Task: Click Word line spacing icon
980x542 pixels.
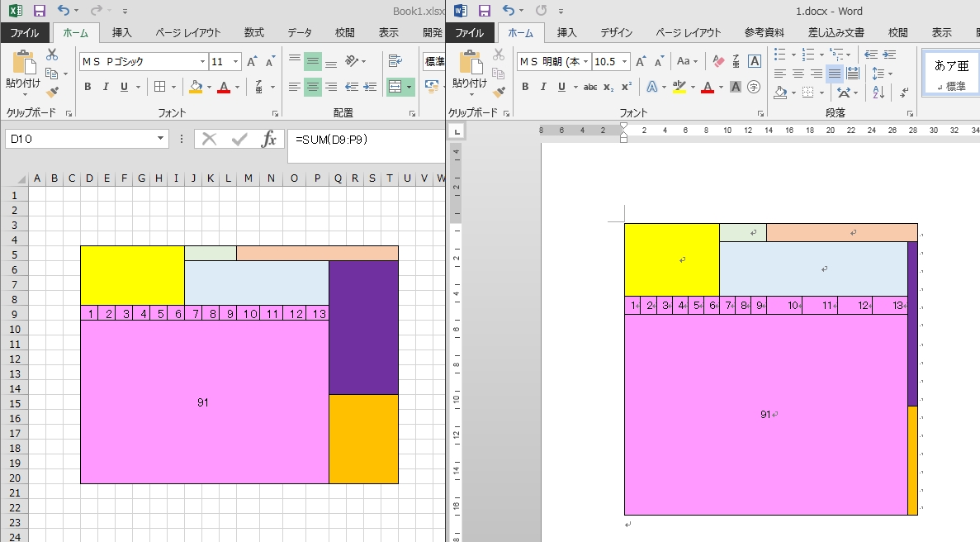Action: point(878,74)
